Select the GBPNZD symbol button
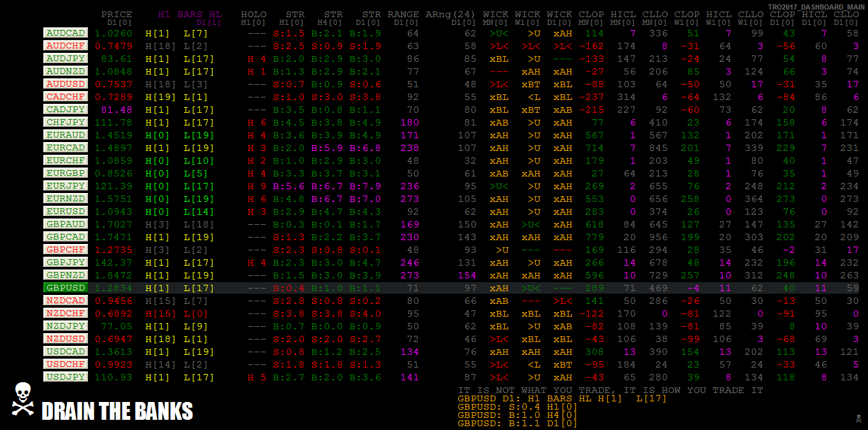Image resolution: width=868 pixels, height=430 pixels. 66,275
